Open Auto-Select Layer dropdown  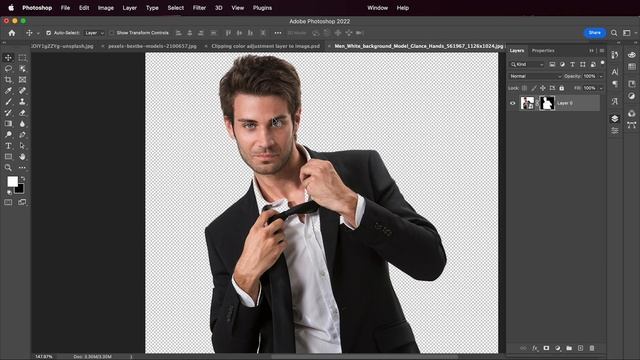[x=94, y=33]
